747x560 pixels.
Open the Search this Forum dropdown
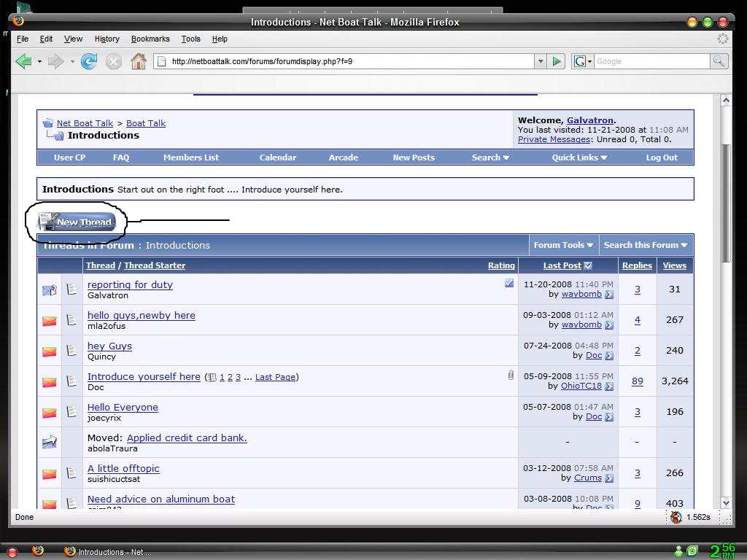pos(646,245)
